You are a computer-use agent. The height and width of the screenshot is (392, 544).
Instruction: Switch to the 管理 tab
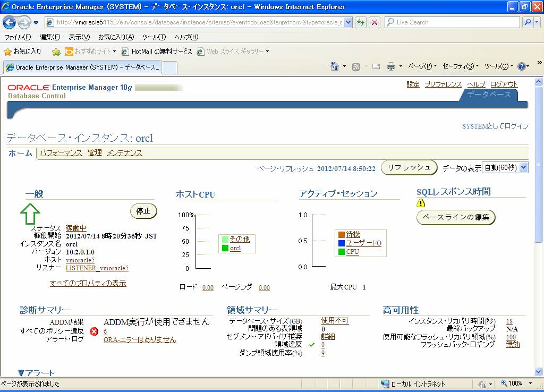pos(95,153)
